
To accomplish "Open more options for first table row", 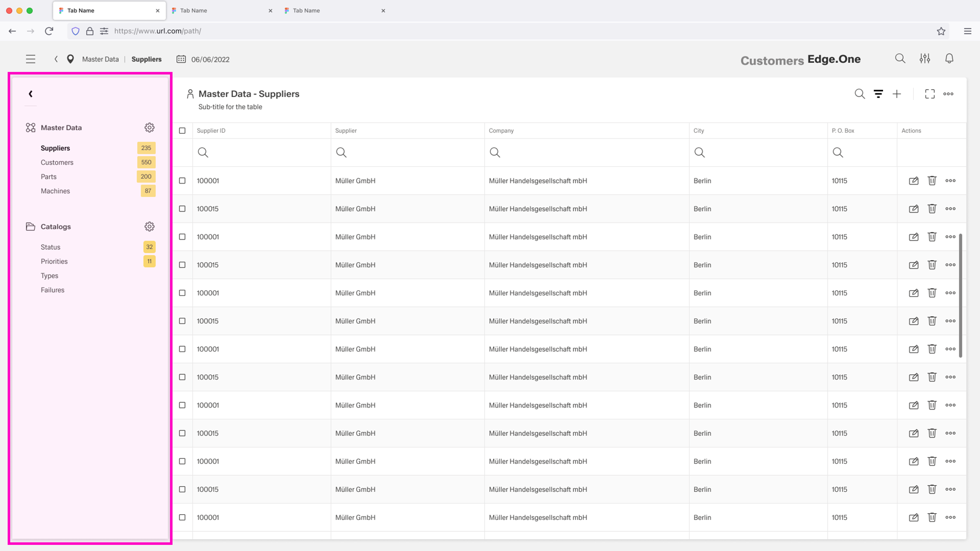I will point(950,181).
